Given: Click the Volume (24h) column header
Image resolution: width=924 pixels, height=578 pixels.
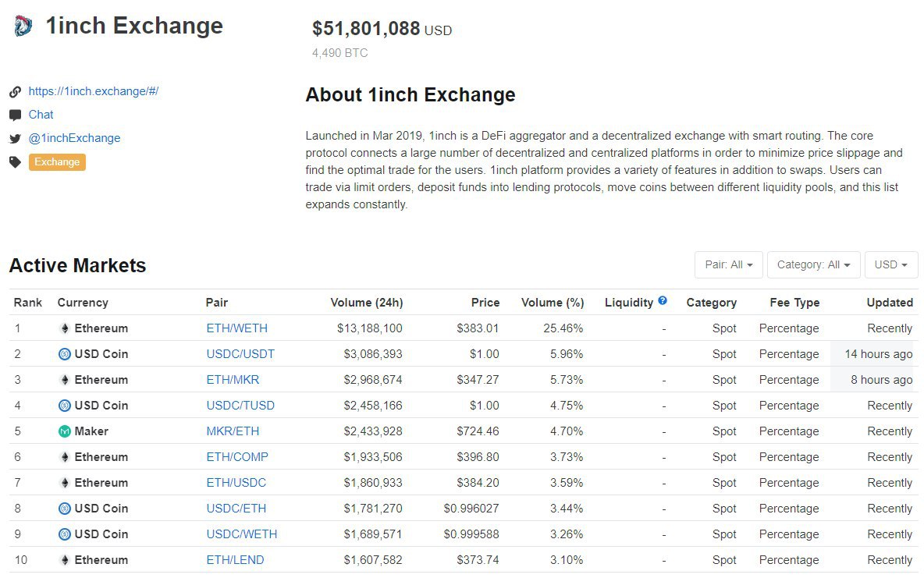Looking at the screenshot, I should [x=367, y=302].
